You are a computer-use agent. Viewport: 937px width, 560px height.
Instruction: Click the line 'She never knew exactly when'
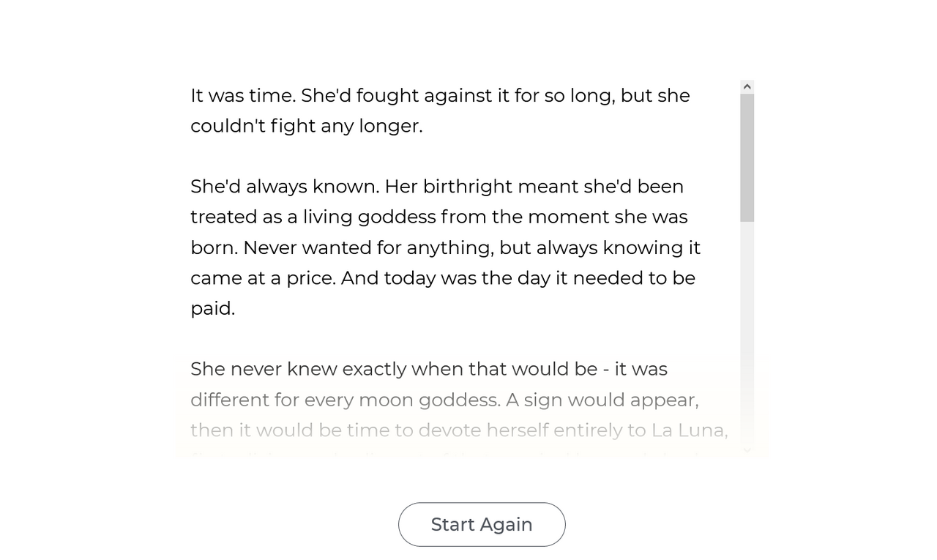429,369
